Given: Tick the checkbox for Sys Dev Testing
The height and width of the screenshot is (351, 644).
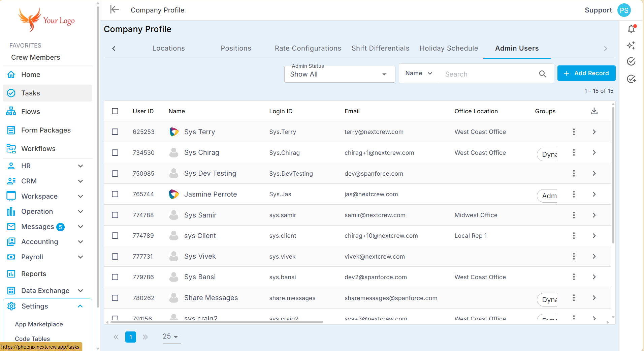Looking at the screenshot, I should 115,173.
